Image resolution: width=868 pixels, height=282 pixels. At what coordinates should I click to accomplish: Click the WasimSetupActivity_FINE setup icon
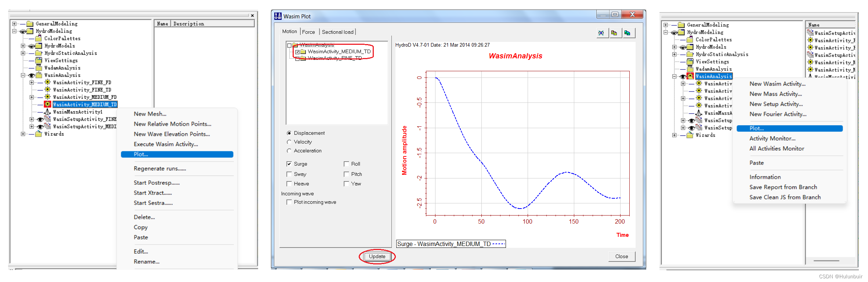tap(48, 119)
